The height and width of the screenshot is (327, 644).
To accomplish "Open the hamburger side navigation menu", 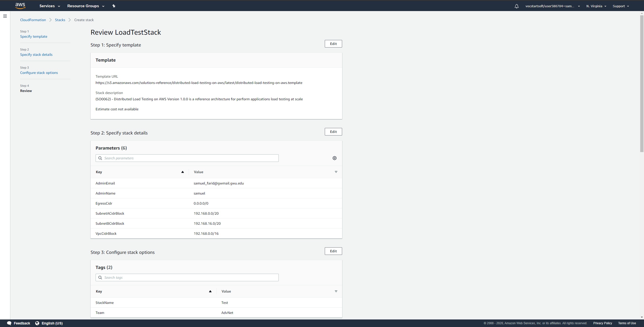I will (x=5, y=16).
